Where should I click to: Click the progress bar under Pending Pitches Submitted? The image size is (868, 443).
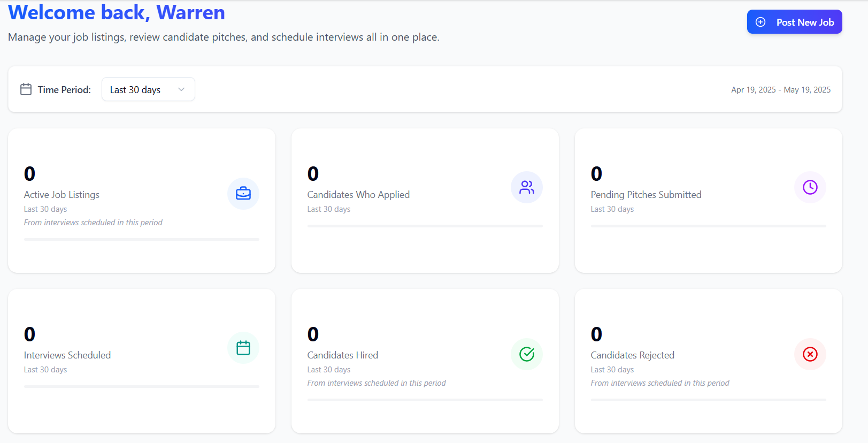coord(709,226)
